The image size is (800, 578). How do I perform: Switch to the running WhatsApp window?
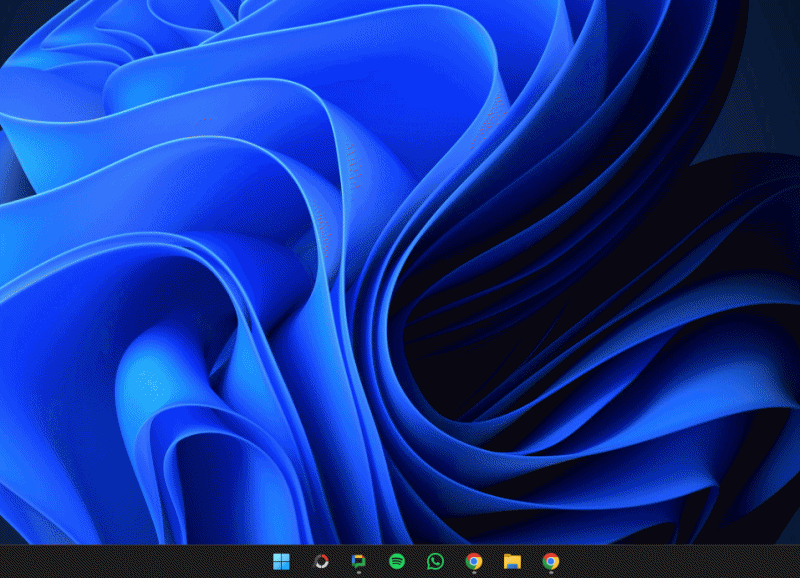tap(435, 561)
